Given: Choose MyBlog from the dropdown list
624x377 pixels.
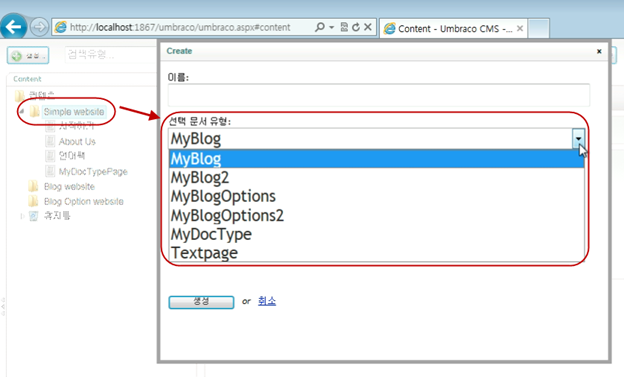Looking at the screenshot, I should pyautogui.click(x=376, y=159).
